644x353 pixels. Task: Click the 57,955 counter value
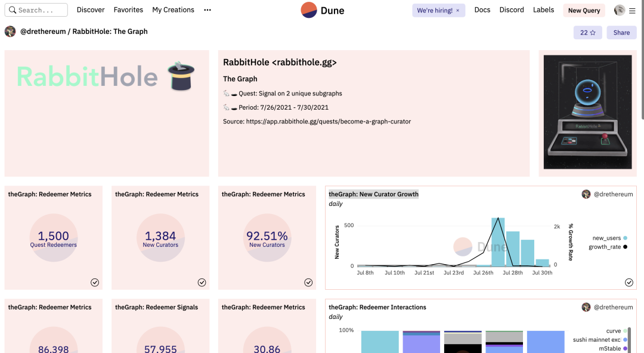[x=160, y=349]
